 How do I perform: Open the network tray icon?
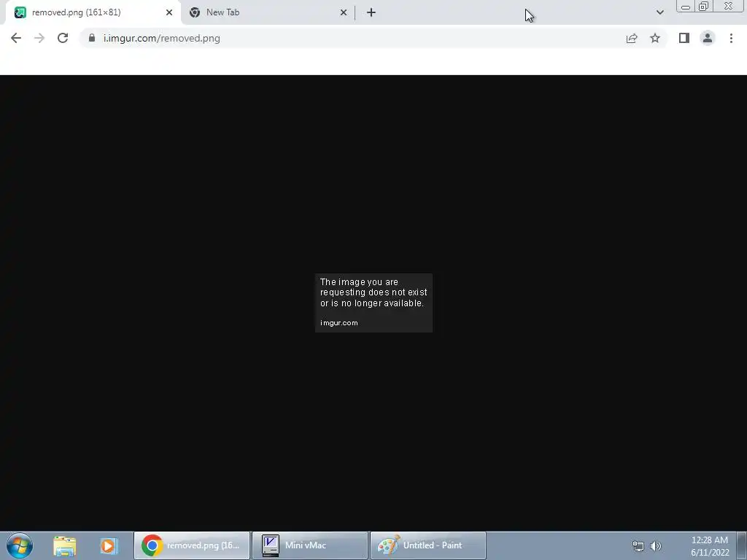click(x=638, y=546)
